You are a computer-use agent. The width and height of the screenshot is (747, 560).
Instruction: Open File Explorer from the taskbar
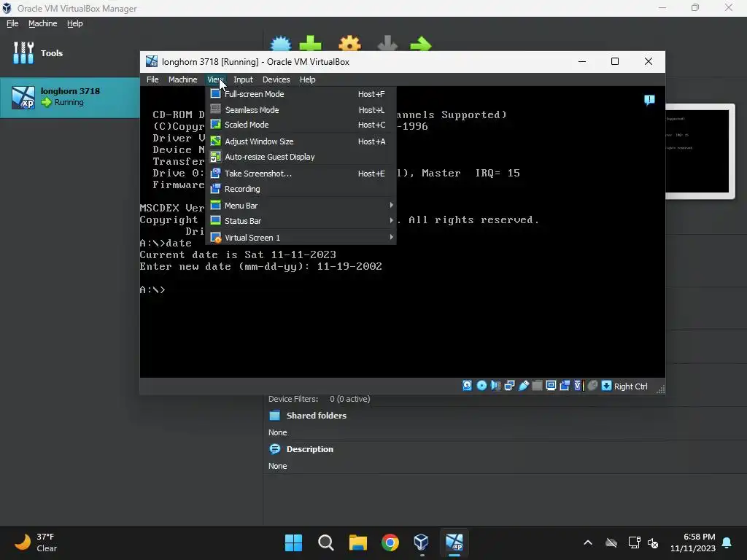click(x=357, y=542)
